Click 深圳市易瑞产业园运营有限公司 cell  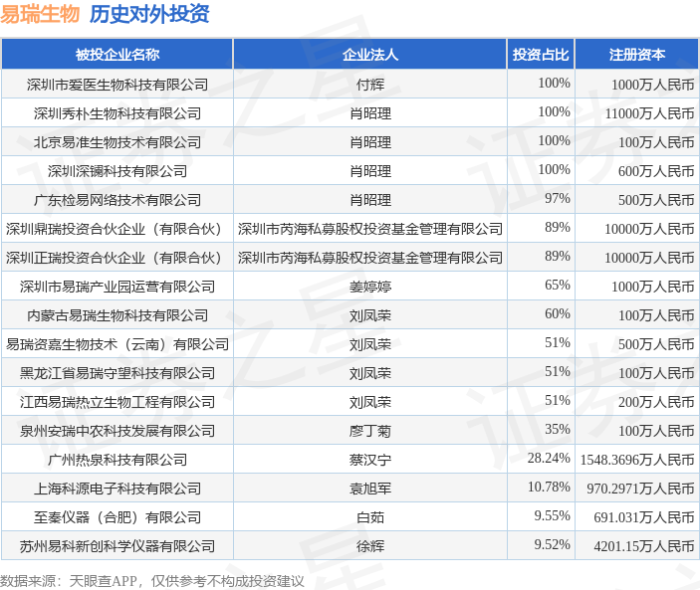click(x=117, y=287)
